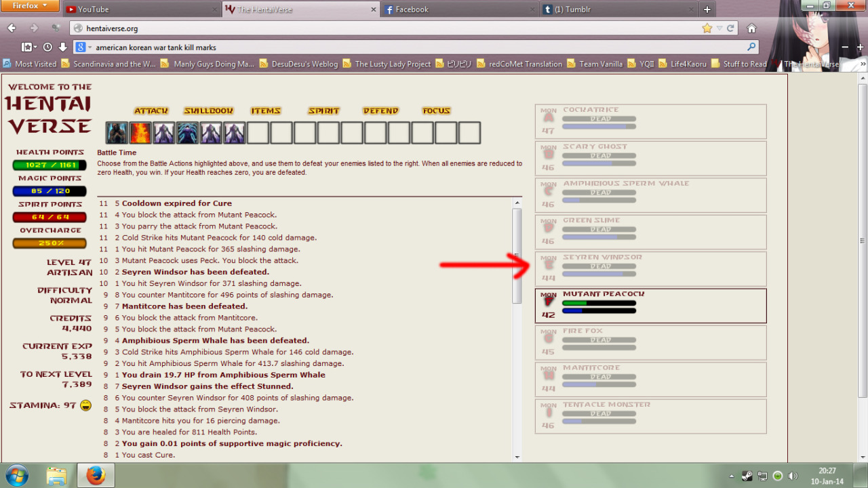
Task: Select the Spirit battle action
Action: [x=323, y=111]
